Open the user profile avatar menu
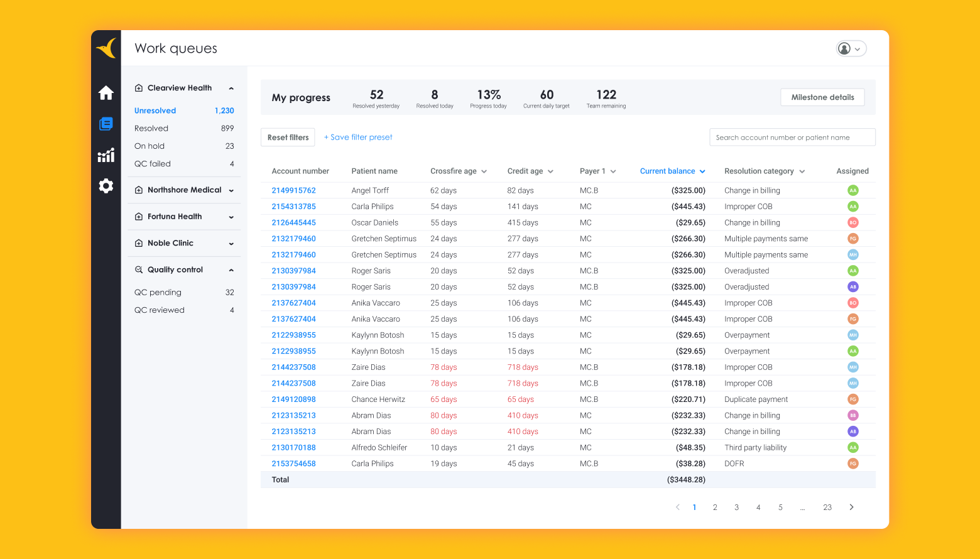This screenshot has width=980, height=559. point(851,48)
